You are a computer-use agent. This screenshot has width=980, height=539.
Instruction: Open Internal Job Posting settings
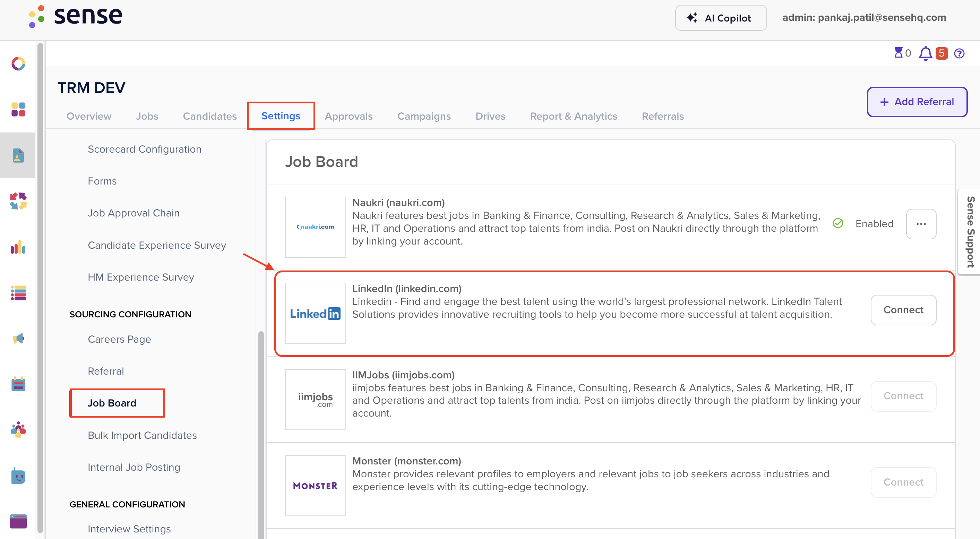click(134, 467)
